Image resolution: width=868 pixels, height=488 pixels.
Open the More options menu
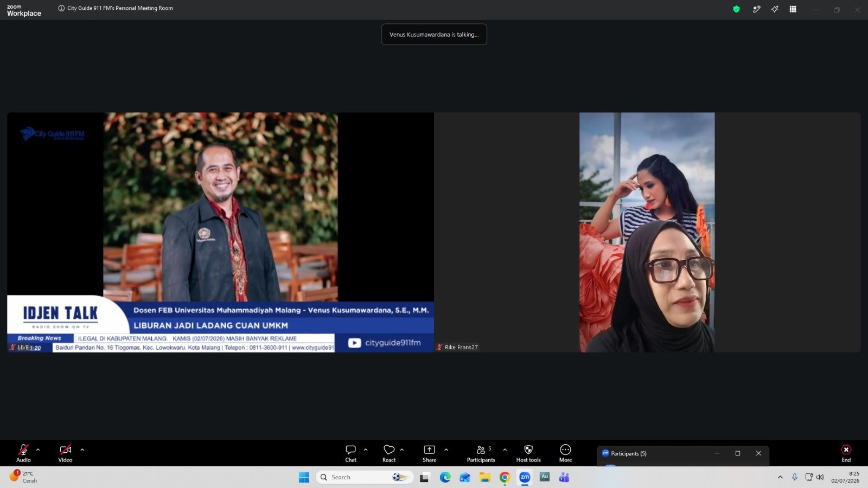point(565,453)
